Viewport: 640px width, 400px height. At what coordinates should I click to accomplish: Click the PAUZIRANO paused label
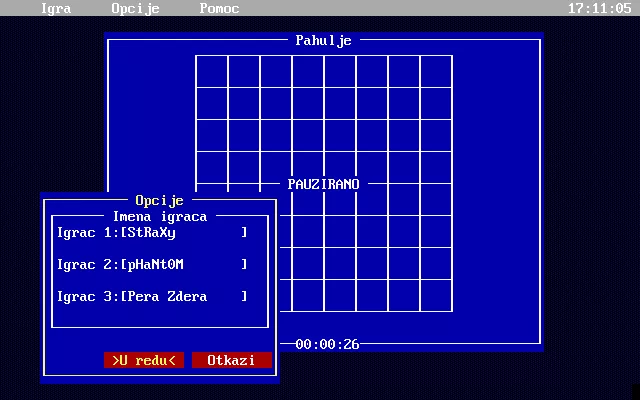[x=323, y=184]
